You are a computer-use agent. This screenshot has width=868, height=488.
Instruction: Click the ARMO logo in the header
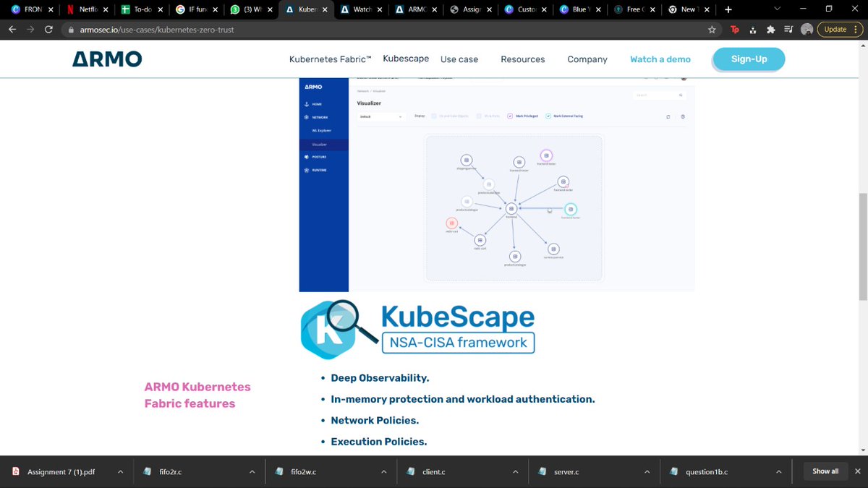pyautogui.click(x=107, y=59)
